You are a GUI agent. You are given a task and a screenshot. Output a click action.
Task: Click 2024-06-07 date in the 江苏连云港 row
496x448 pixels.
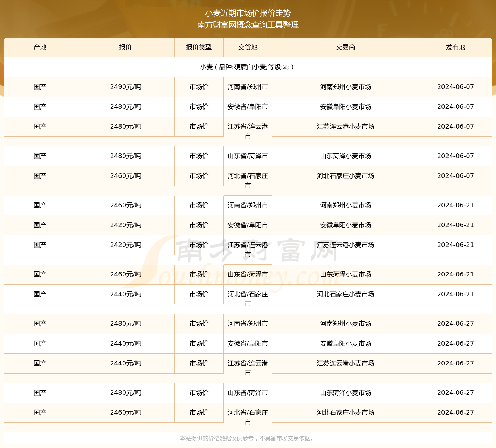(x=455, y=127)
